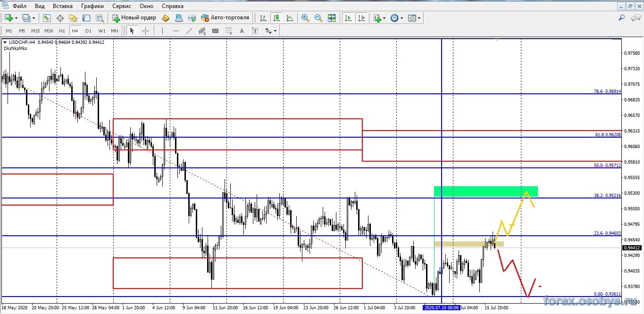Select the text A tool

tap(242, 31)
